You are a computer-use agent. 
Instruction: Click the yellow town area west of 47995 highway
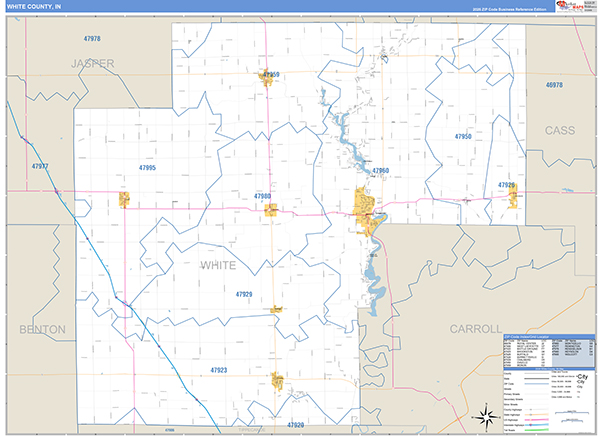pos(124,200)
